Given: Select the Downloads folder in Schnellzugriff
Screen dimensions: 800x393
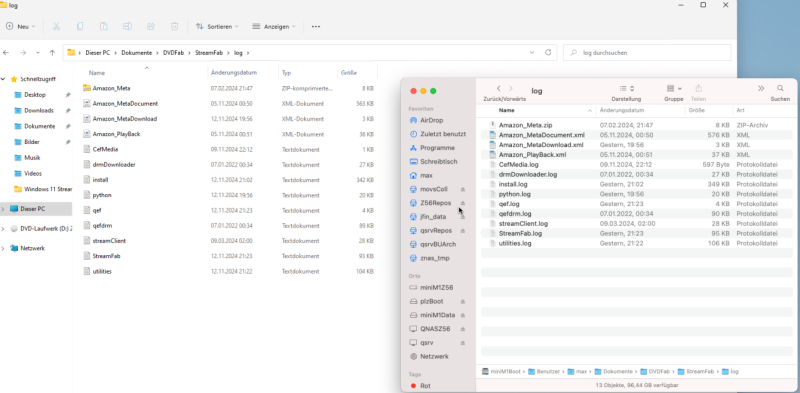Looking at the screenshot, I should [39, 110].
